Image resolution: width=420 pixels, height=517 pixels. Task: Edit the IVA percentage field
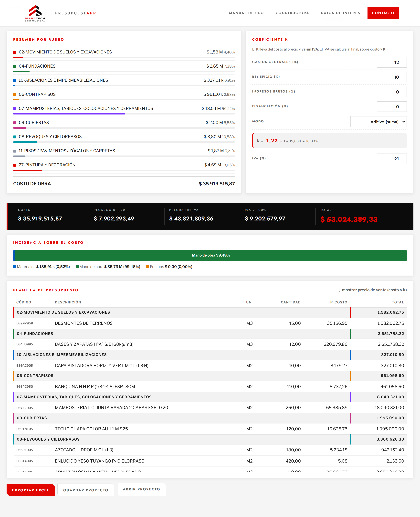coord(391,159)
